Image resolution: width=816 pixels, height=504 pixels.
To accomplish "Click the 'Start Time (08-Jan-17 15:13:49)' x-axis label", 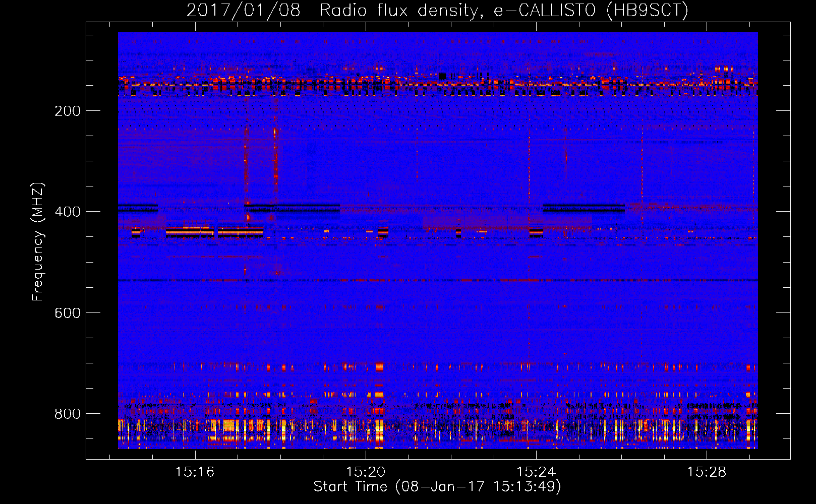I will (437, 487).
